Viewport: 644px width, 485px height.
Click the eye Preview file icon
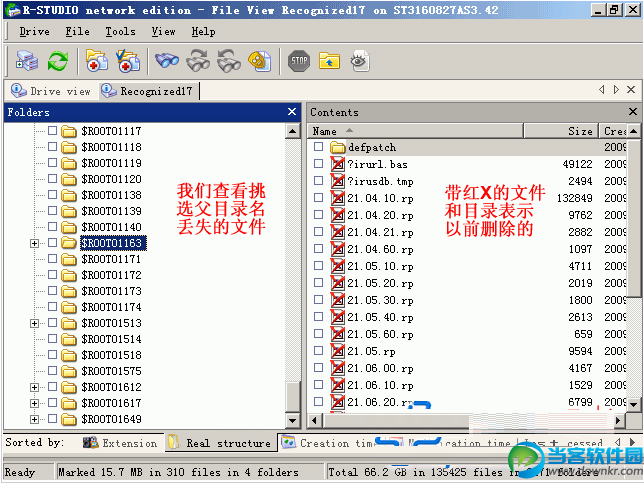[x=360, y=61]
